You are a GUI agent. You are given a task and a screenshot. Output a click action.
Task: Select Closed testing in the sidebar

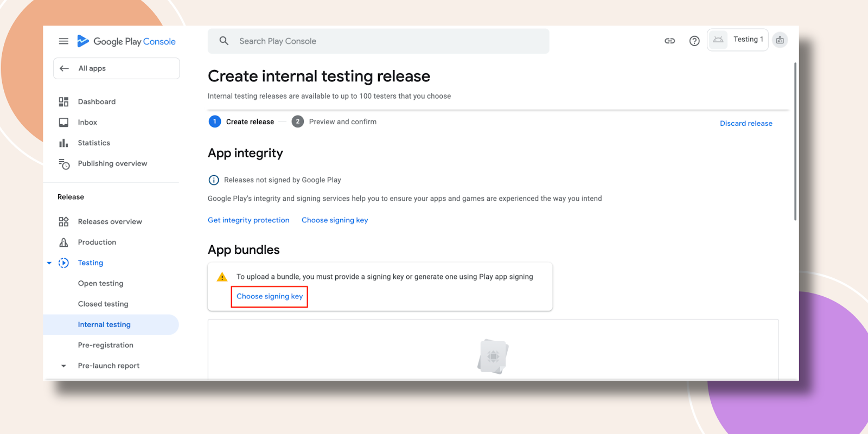tap(103, 304)
